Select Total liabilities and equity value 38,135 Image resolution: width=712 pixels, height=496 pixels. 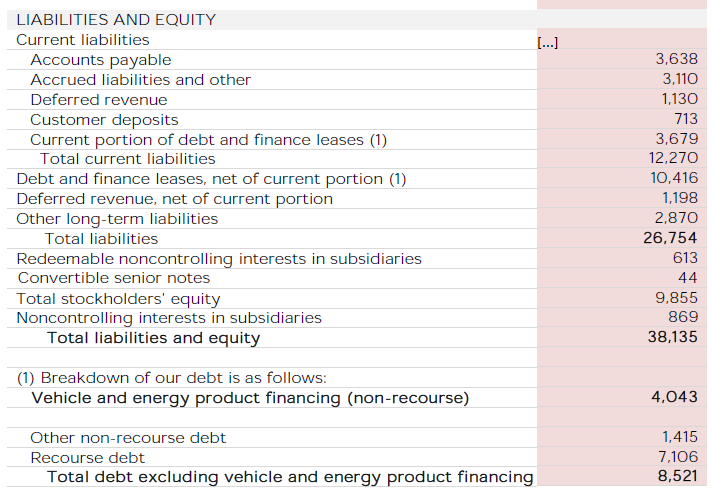click(670, 337)
